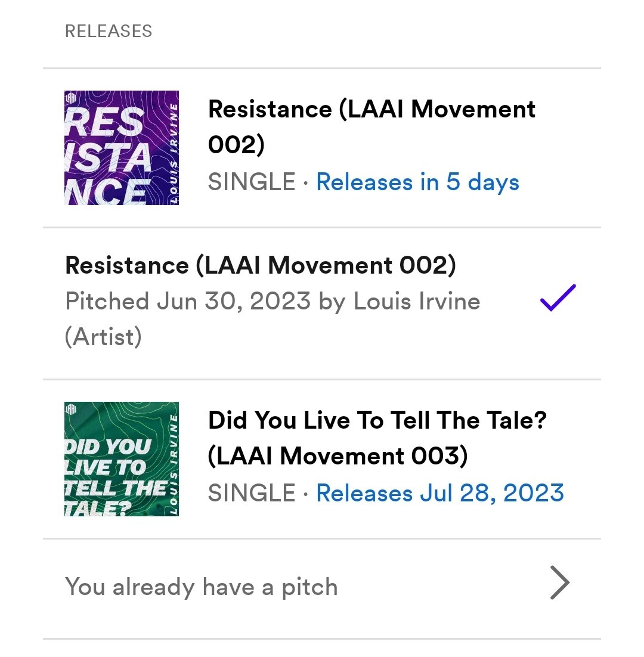The height and width of the screenshot is (657, 644).
Task: Open the green Did You Live cover artwork
Action: pos(122,459)
